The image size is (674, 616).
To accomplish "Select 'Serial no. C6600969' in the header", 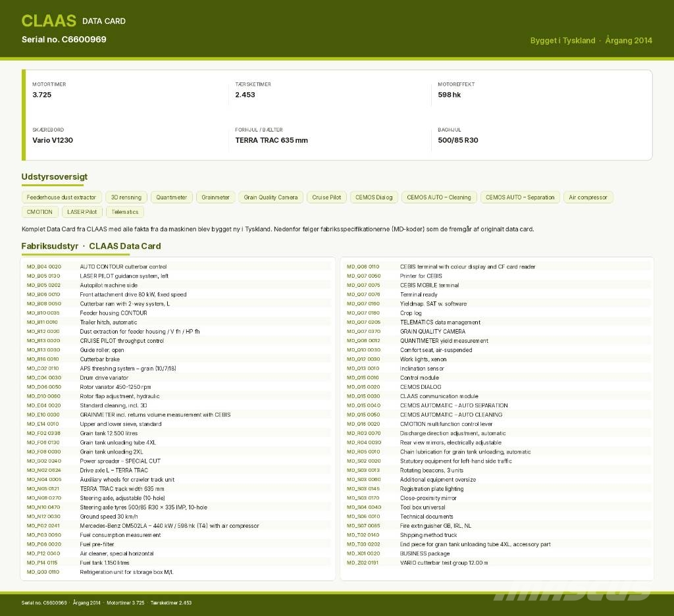I will coord(64,39).
